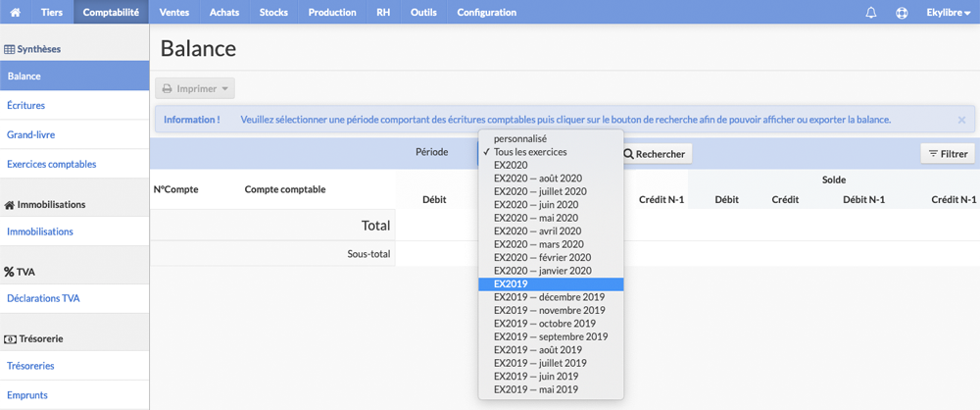
Task: Open the Ventes menu
Action: point(173,12)
